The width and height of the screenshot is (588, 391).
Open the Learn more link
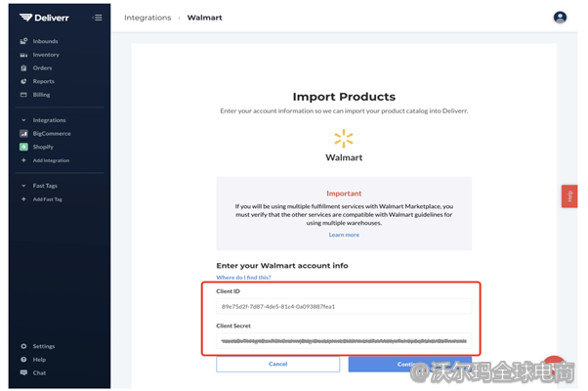click(x=344, y=235)
